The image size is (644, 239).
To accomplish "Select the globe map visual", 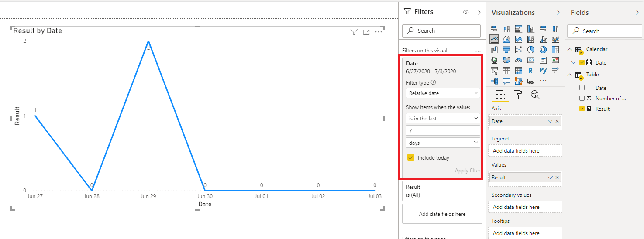I will [494, 60].
